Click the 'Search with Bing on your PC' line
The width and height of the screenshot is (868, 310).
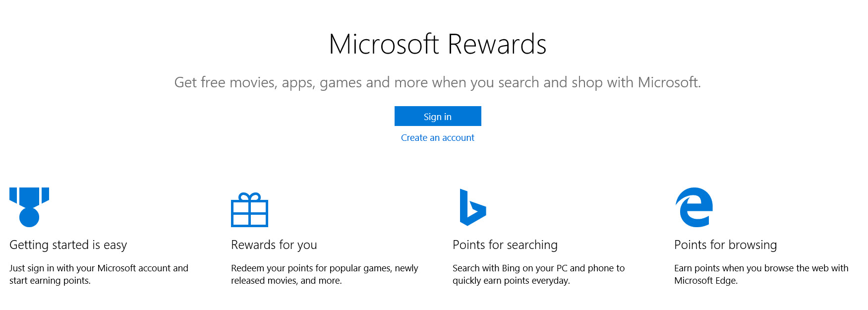(x=539, y=268)
